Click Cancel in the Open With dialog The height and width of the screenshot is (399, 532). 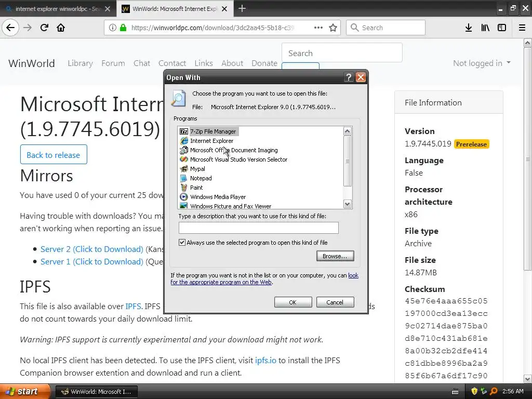click(335, 302)
